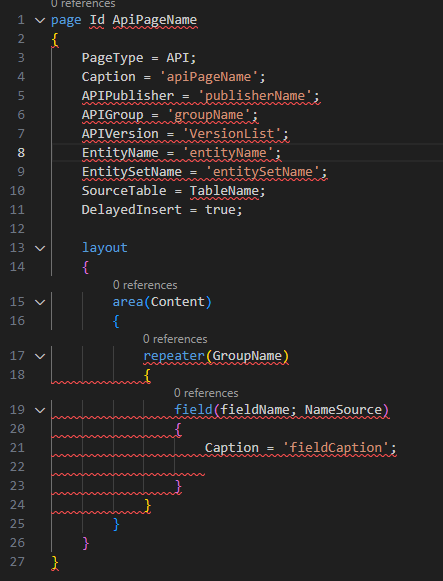Click the opening brace on line 14
The height and width of the screenshot is (581, 443).
[x=86, y=267]
